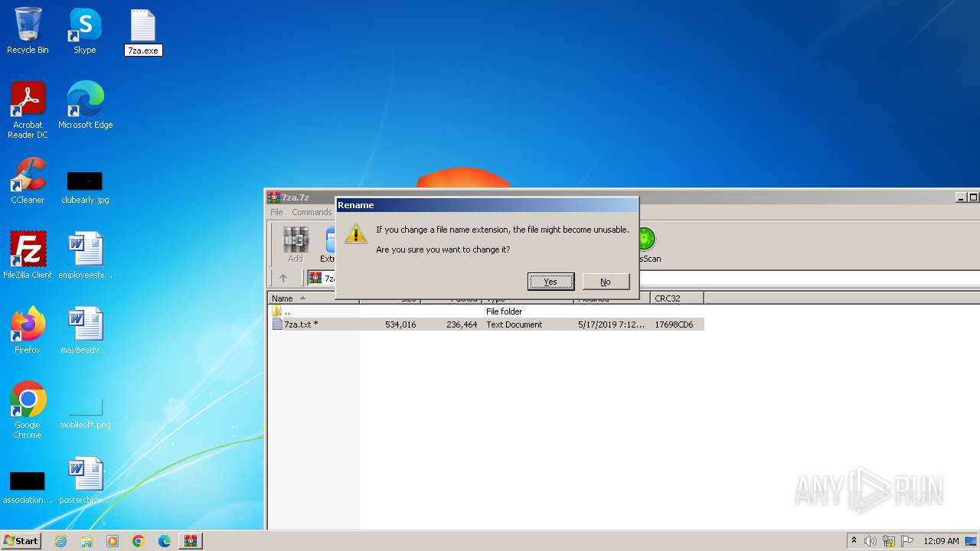Open Internet Explorer from taskbar

[60, 541]
